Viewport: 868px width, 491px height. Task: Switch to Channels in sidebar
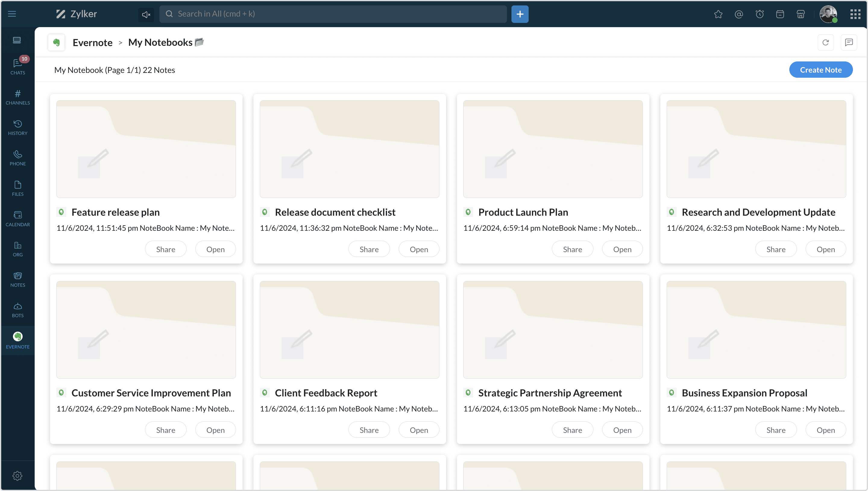pyautogui.click(x=17, y=97)
